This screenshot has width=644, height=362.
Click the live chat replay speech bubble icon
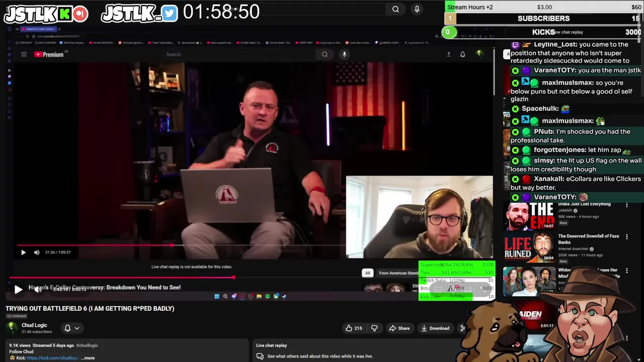coord(260,356)
